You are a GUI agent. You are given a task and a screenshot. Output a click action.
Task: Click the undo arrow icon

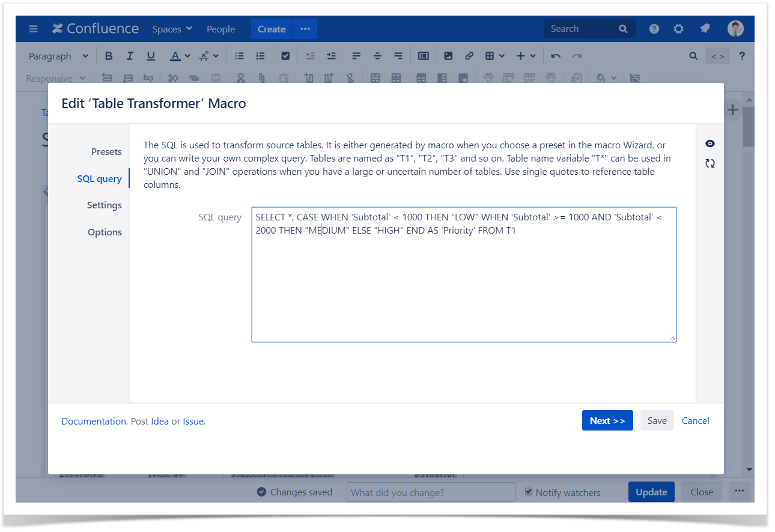point(556,56)
